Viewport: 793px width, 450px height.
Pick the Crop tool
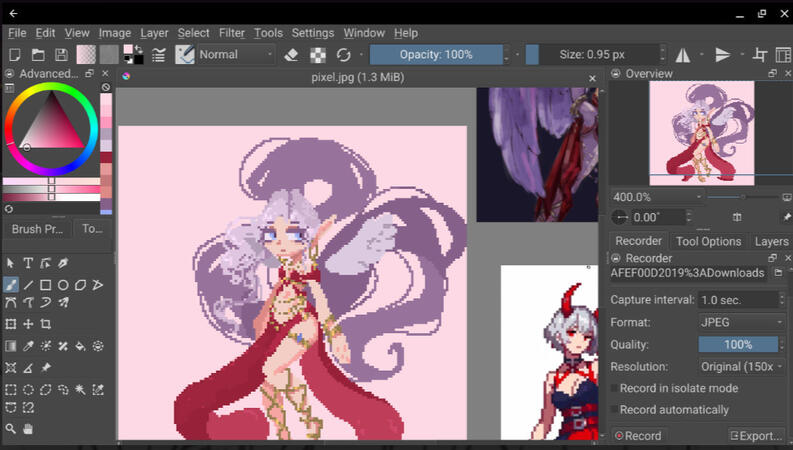click(x=46, y=324)
